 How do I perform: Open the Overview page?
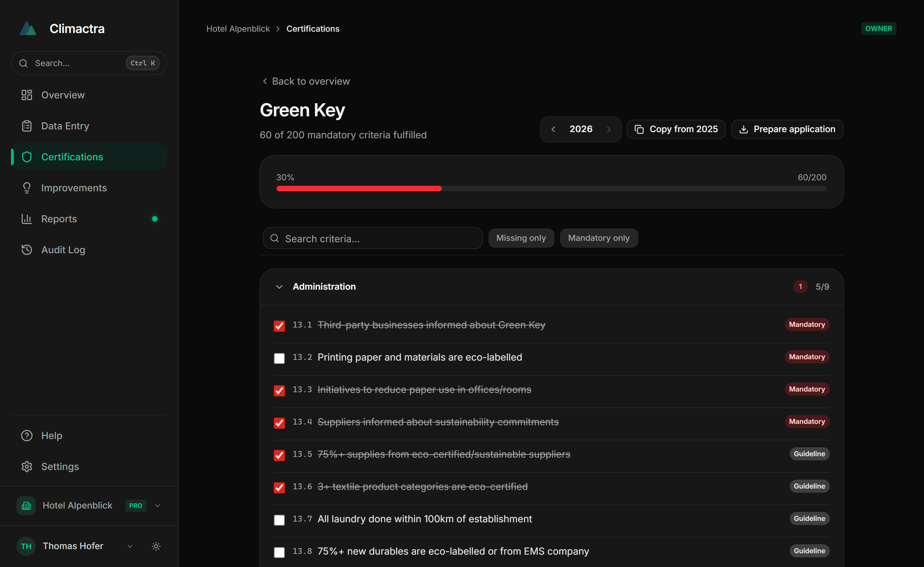tap(89, 95)
